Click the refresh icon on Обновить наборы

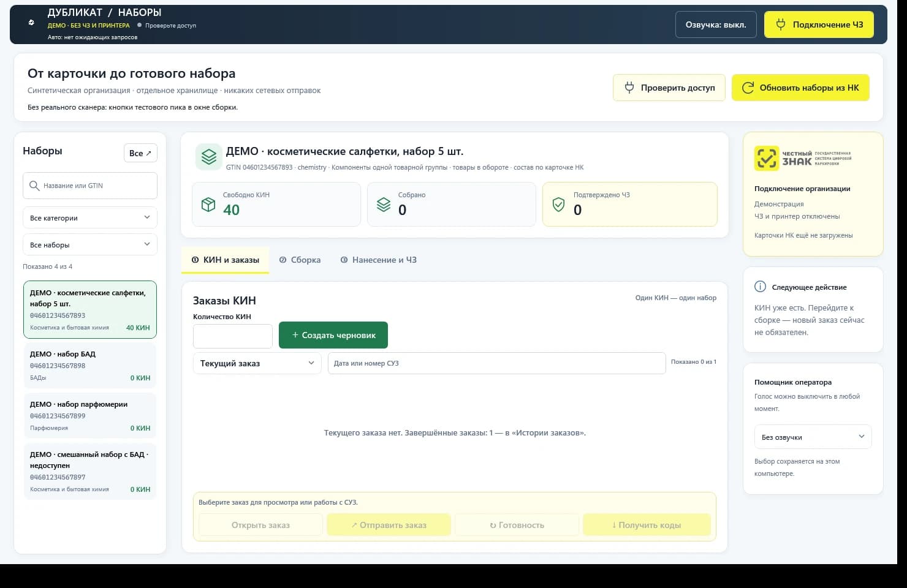748,88
